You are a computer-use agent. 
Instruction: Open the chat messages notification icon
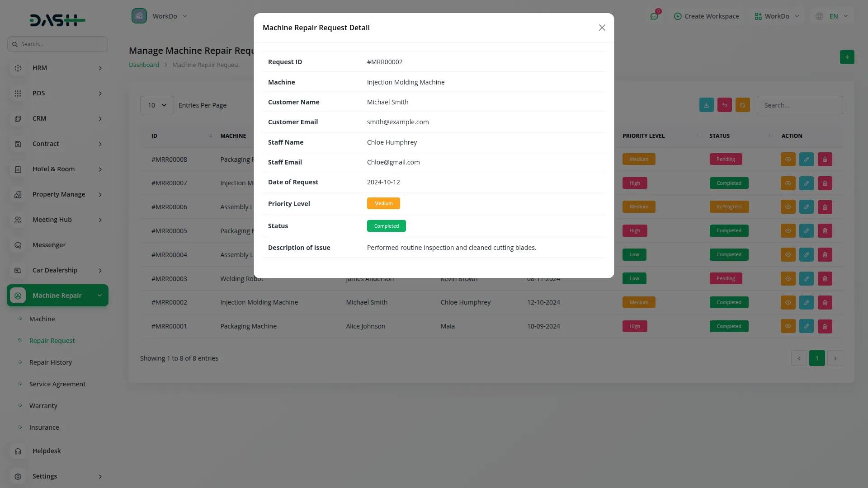pyautogui.click(x=654, y=16)
